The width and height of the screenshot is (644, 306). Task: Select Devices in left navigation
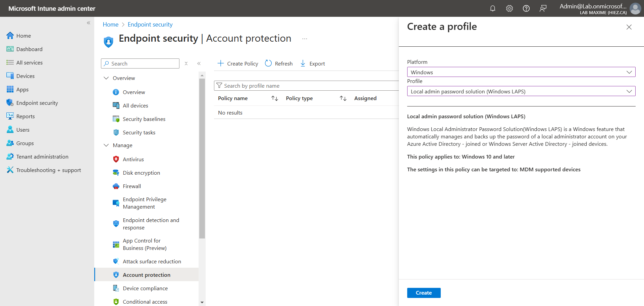pyautogui.click(x=25, y=76)
